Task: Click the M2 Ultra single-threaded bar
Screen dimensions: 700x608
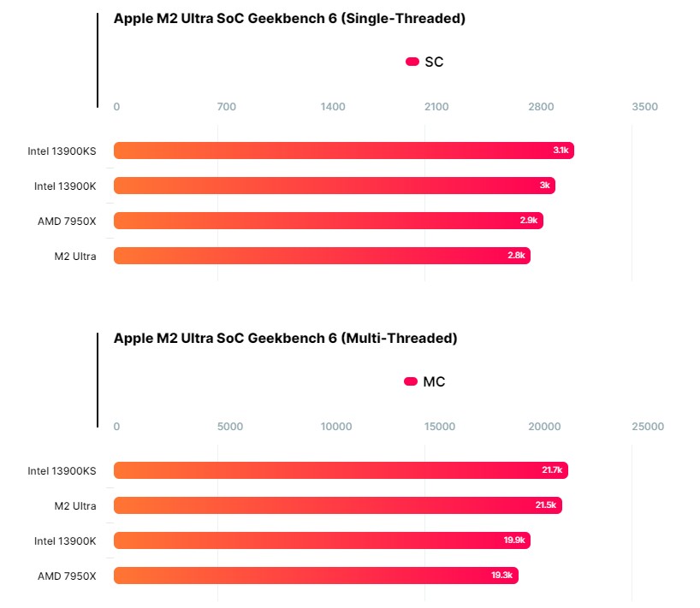Action: click(x=321, y=256)
